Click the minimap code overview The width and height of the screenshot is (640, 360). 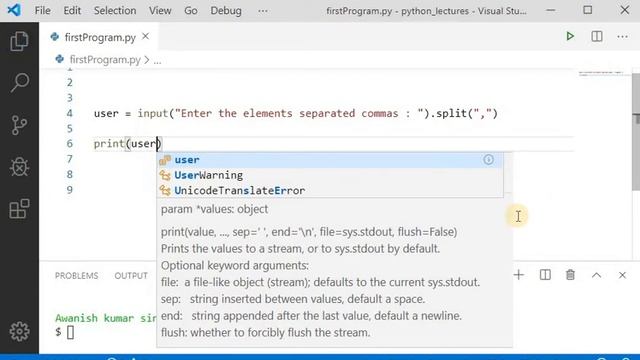click(x=601, y=74)
